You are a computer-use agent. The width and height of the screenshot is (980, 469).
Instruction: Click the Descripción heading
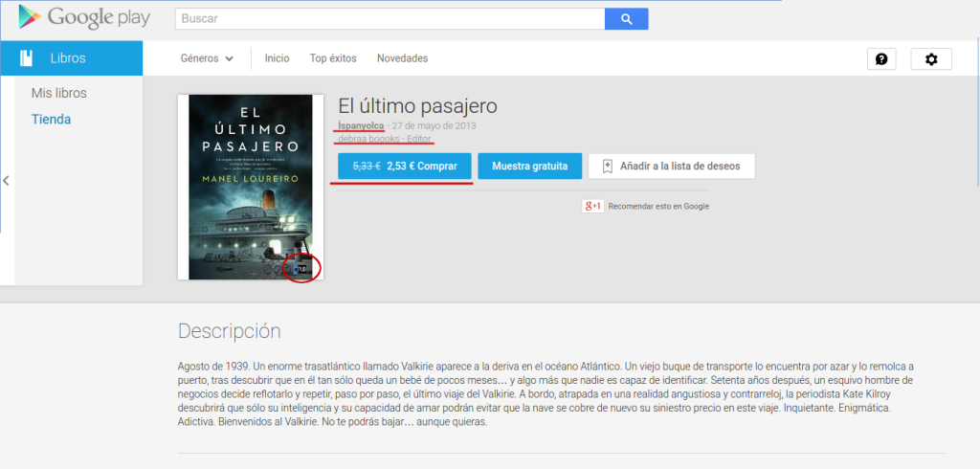click(230, 331)
